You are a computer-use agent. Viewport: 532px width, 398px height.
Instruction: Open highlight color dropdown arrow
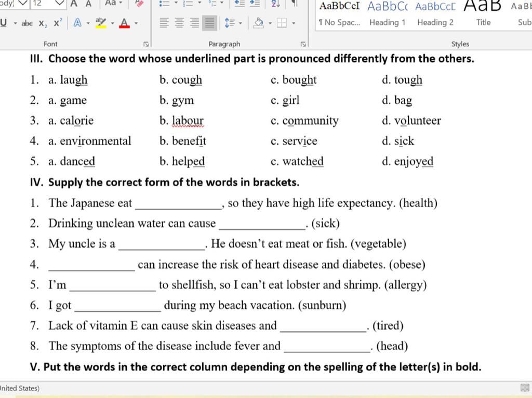pos(112,23)
